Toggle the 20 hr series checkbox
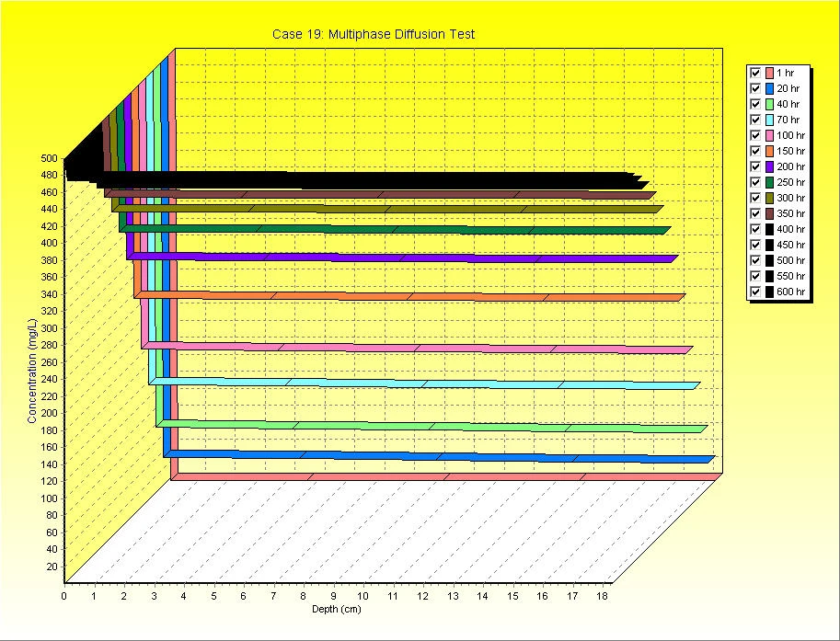This screenshot has height=641, width=840. (755, 88)
